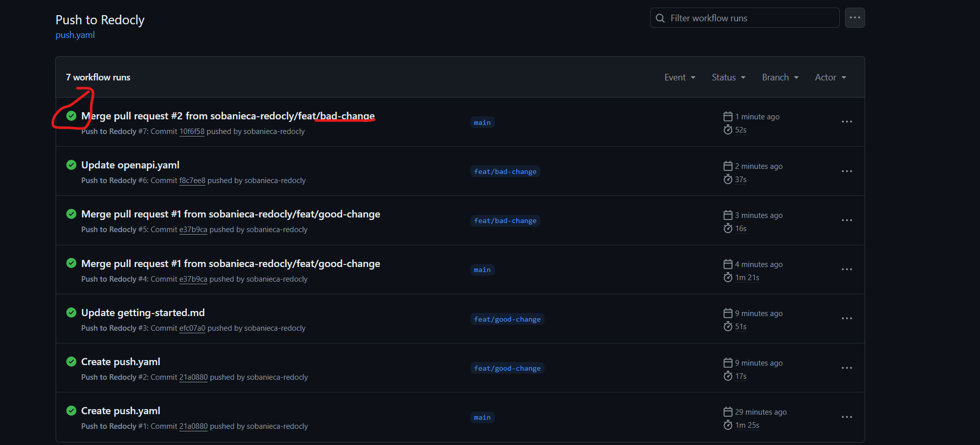The image size is (980, 445).
Task: Open kebab menu for Update getting-started.md run
Action: click(x=846, y=319)
